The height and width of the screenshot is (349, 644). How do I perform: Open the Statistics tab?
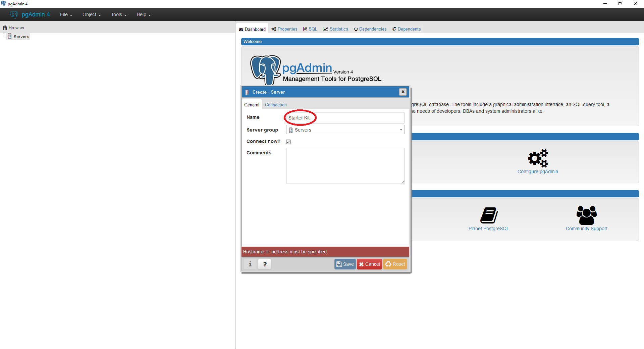(x=335, y=29)
